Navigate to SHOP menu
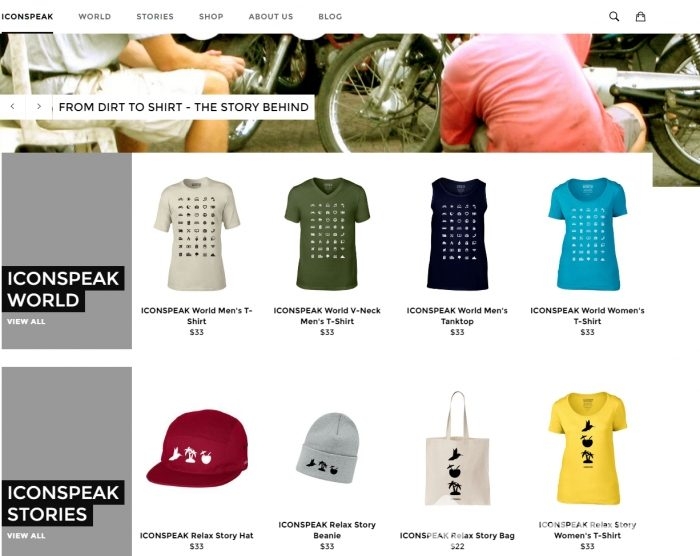The image size is (700, 556). [x=211, y=17]
